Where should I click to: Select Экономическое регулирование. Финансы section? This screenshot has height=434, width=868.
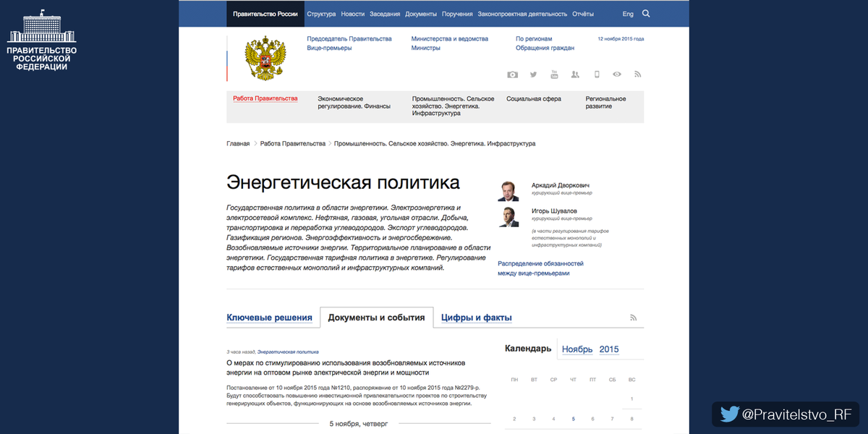pos(354,102)
